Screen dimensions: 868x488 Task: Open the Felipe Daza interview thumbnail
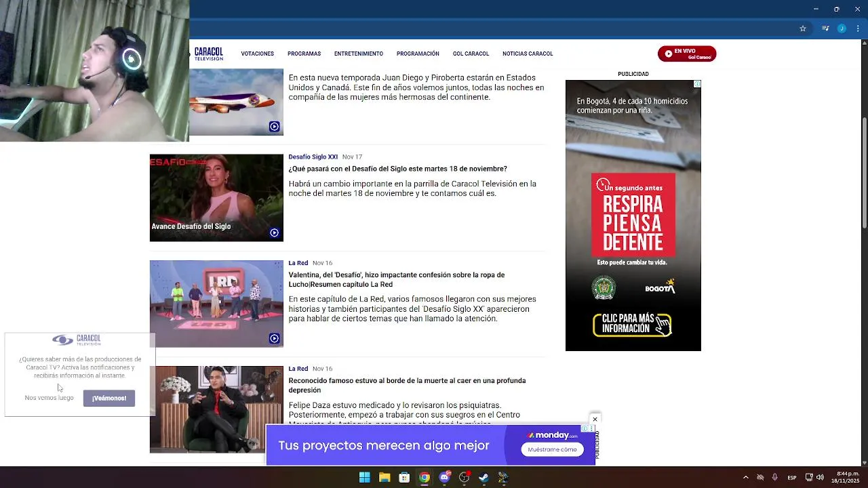(216, 409)
